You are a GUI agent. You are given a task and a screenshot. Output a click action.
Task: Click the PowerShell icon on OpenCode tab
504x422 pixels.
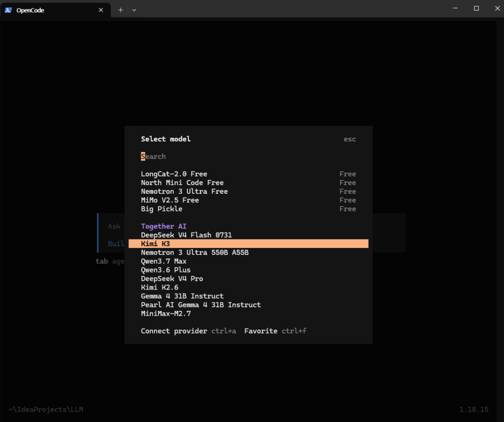pyautogui.click(x=8, y=10)
